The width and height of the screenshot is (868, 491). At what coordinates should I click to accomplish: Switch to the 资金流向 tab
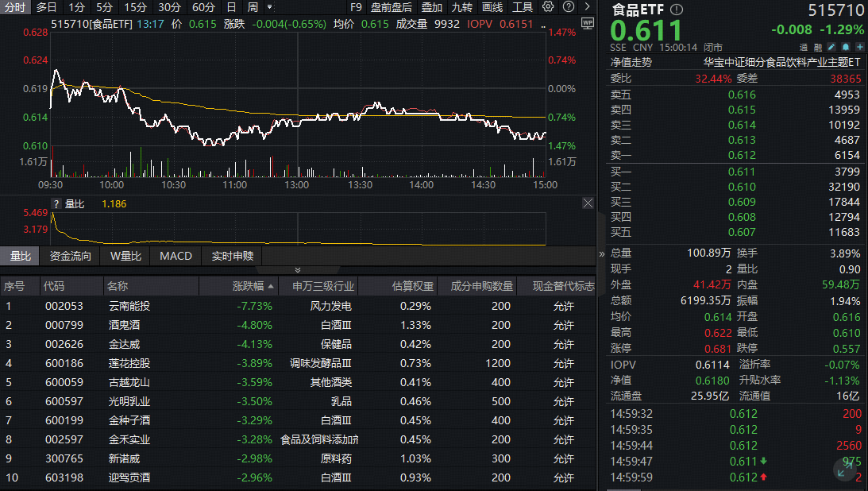[x=70, y=256]
